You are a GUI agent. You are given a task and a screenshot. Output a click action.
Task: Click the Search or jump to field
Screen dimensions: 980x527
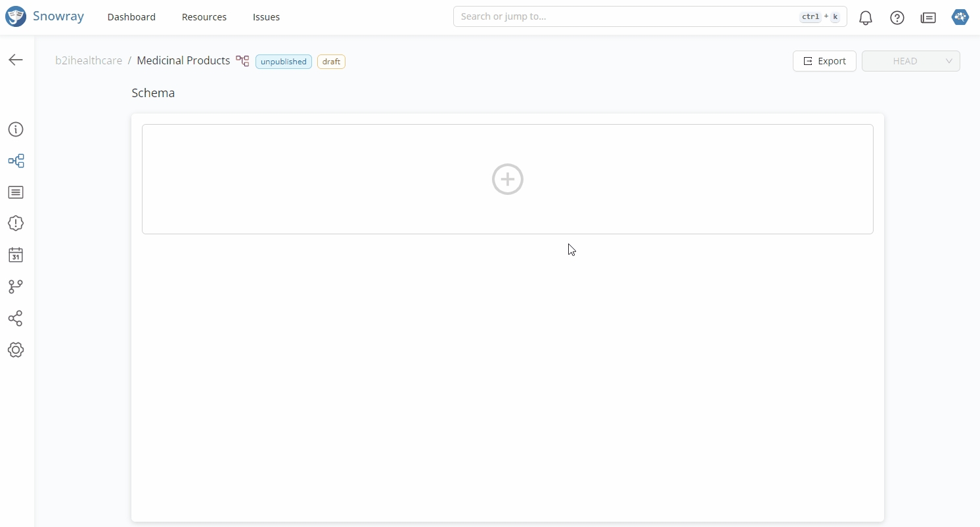coord(624,16)
